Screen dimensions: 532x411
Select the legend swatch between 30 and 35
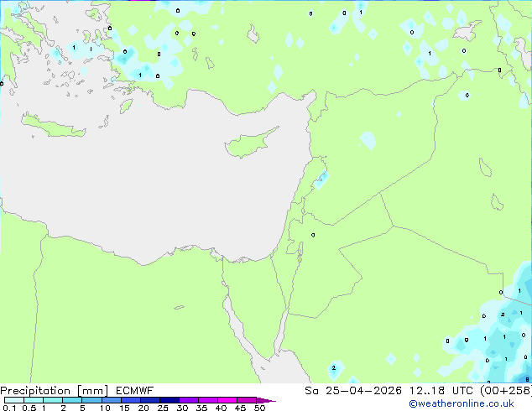point(188,400)
